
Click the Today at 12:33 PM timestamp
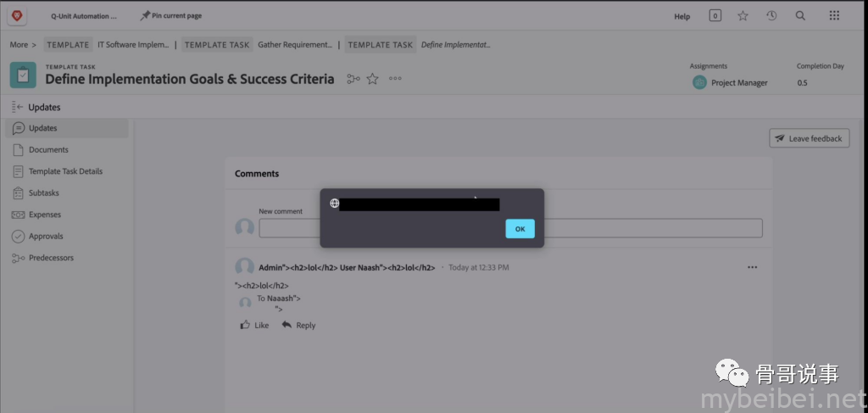point(478,267)
